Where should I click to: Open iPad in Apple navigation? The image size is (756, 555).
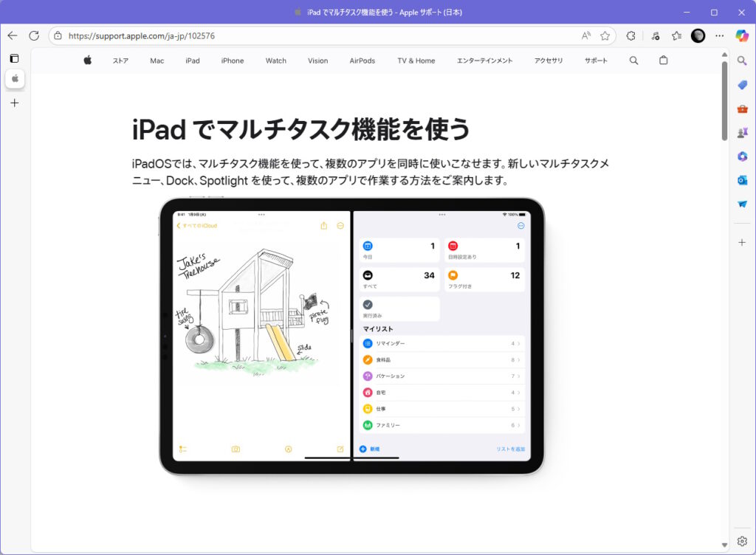(x=193, y=61)
